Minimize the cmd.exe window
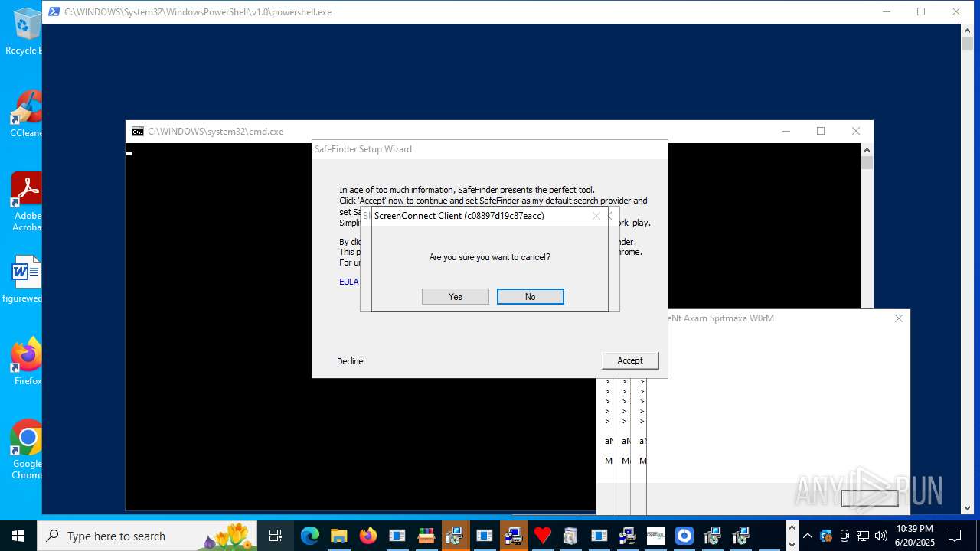This screenshot has height=551, width=980. pos(786,131)
